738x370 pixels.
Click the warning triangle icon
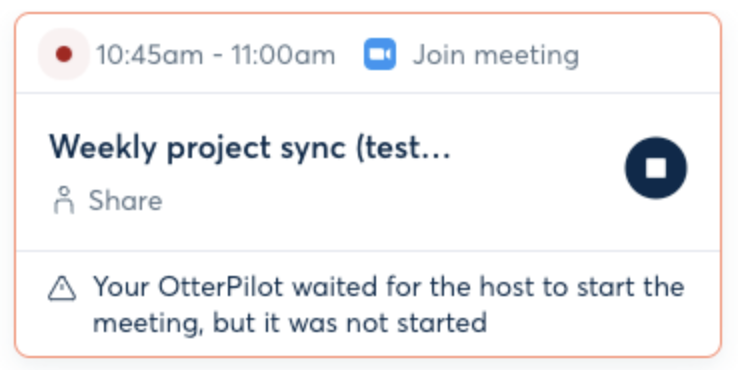(62, 288)
